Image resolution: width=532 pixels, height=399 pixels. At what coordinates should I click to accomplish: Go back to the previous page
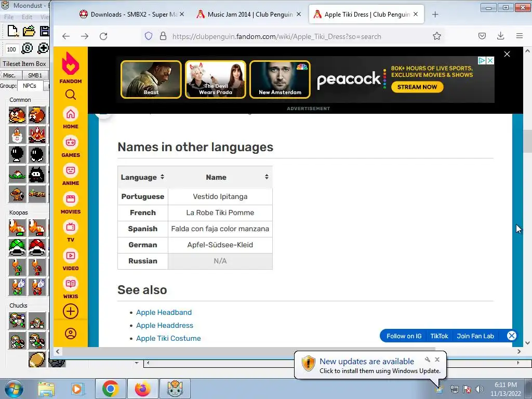[66, 36]
